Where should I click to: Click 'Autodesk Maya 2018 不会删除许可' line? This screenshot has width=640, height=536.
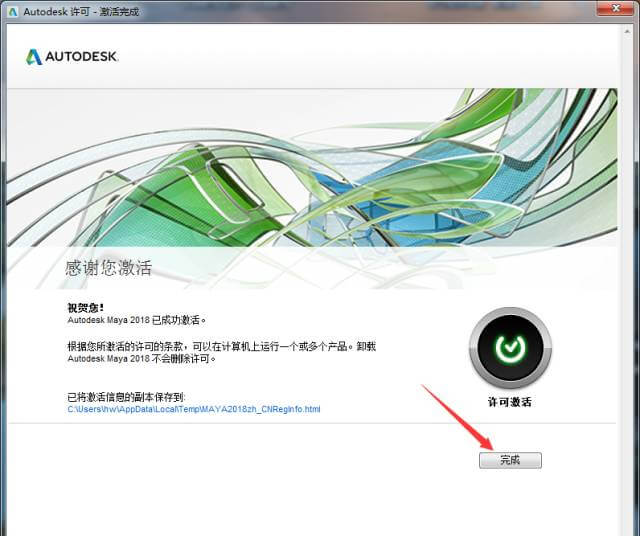(141, 359)
